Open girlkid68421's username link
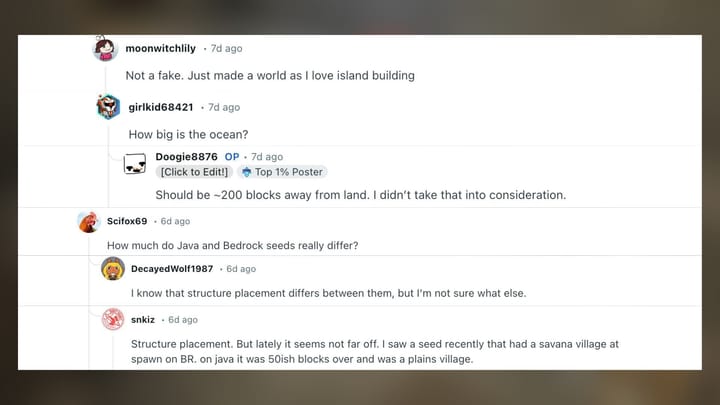This screenshot has width=720, height=405. 161,107
